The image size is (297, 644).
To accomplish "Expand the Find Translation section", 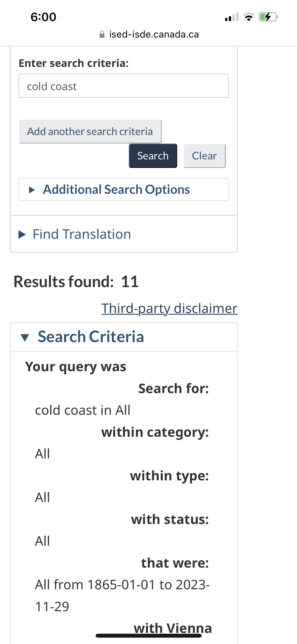I will (x=82, y=234).
